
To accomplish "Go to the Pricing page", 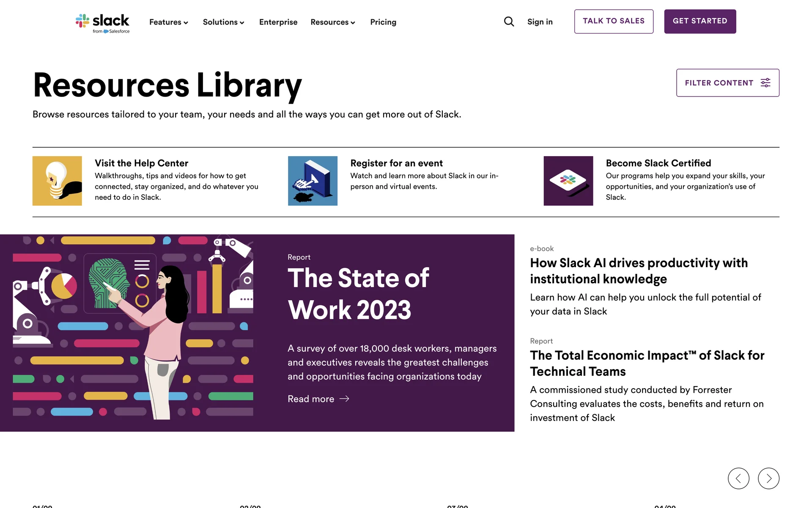I will click(x=383, y=22).
